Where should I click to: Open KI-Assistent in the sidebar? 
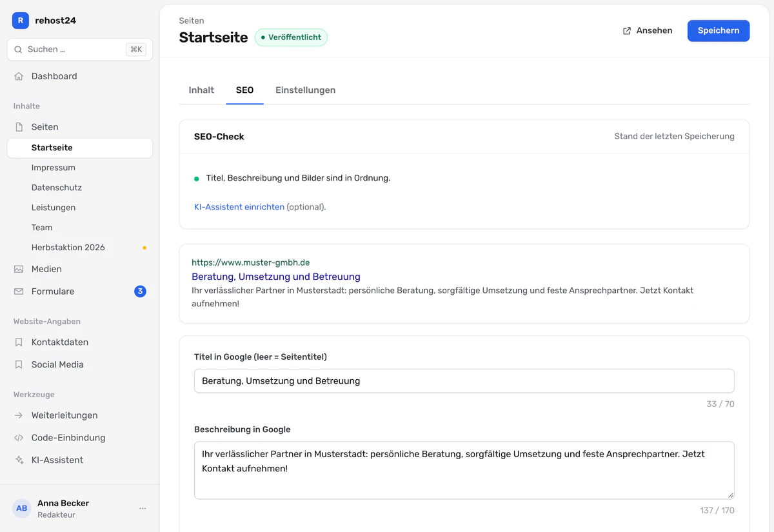tap(80, 460)
